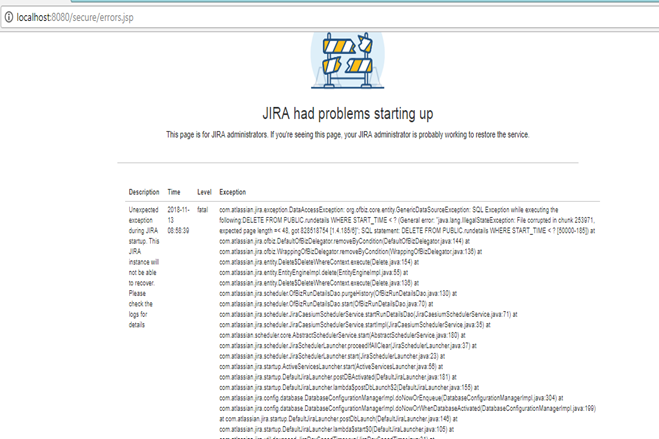This screenshot has height=439, width=659.
Task: Click the 'JIRA had problems starting up' heading
Action: 348,114
